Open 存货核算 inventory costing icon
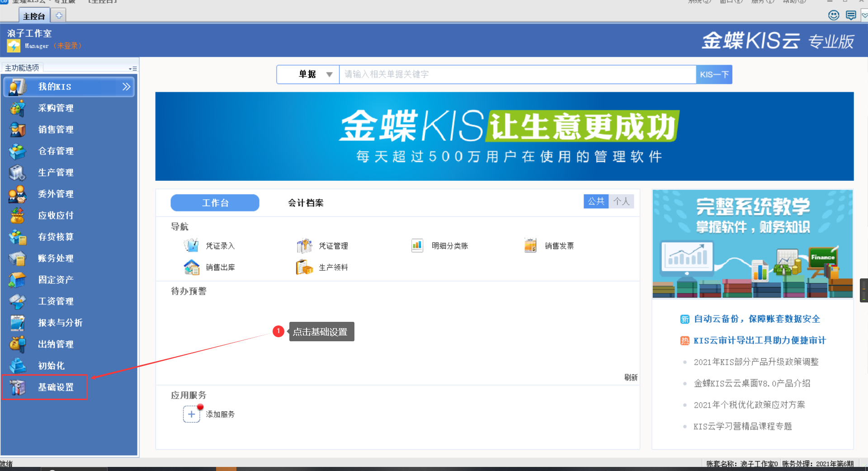 pyautogui.click(x=17, y=237)
